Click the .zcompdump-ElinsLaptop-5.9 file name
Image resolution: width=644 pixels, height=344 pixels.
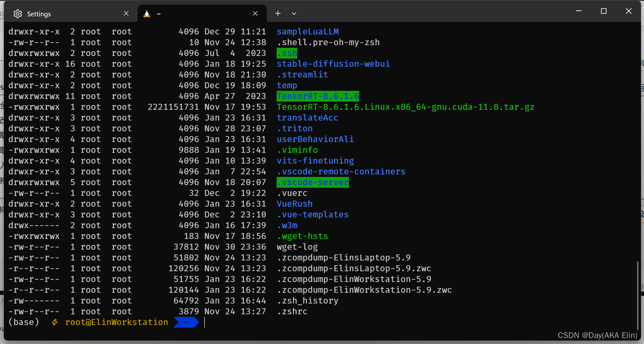click(344, 258)
